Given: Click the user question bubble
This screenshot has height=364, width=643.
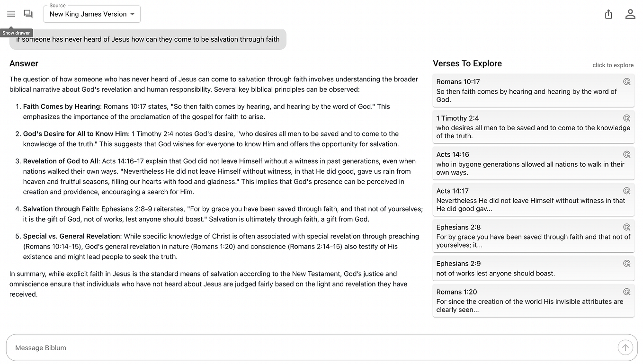Looking at the screenshot, I should point(148,39).
